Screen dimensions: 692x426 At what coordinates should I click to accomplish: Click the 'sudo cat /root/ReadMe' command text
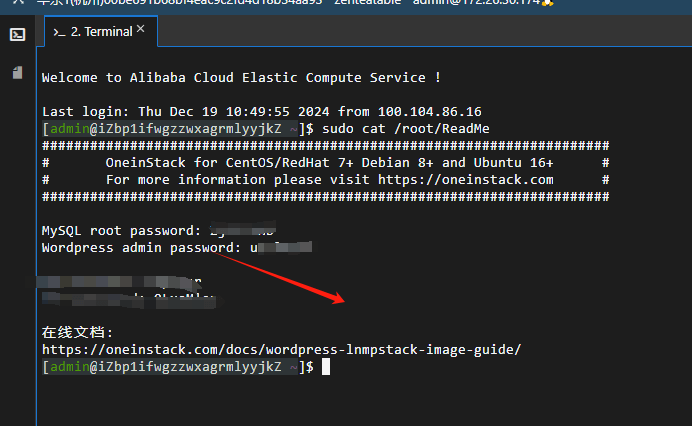406,129
